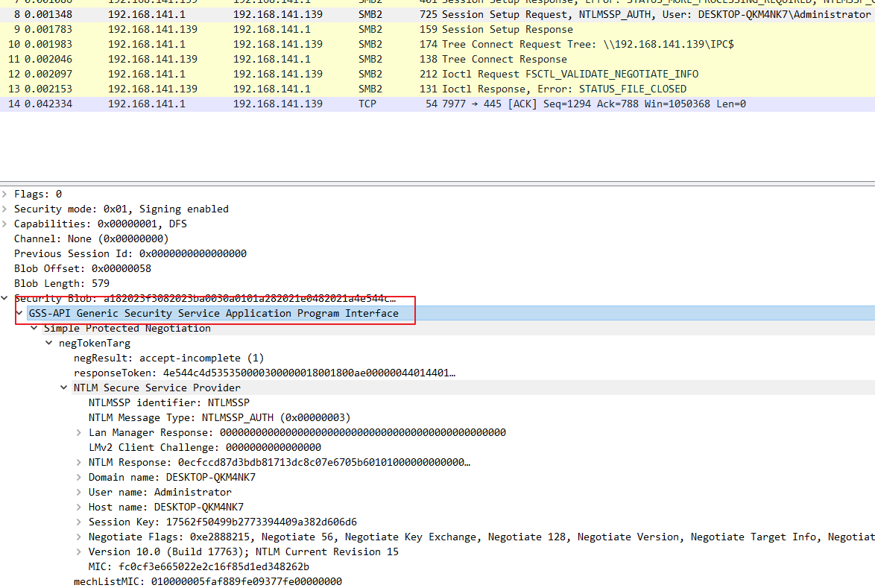
Task: Select the Blob Length: 579 line
Action: (62, 283)
